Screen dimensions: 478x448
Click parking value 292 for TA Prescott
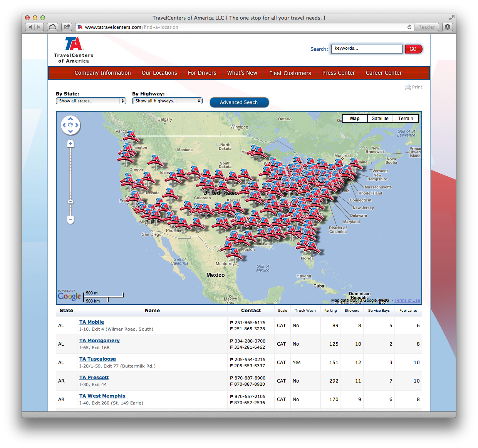click(x=334, y=381)
